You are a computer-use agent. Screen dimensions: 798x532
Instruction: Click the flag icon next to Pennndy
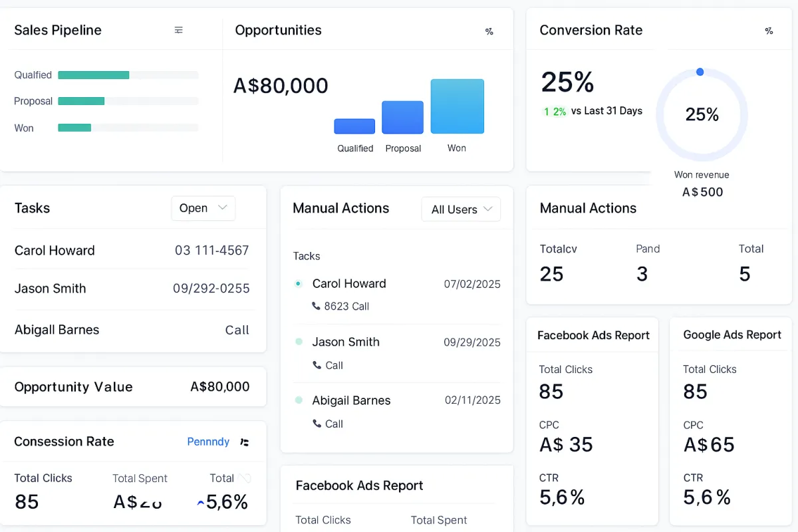tap(245, 442)
